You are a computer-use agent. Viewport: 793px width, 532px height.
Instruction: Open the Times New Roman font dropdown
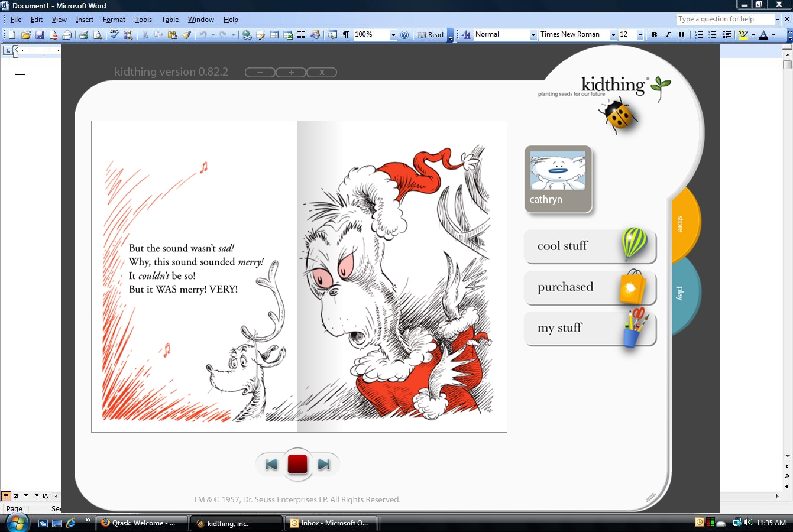613,35
